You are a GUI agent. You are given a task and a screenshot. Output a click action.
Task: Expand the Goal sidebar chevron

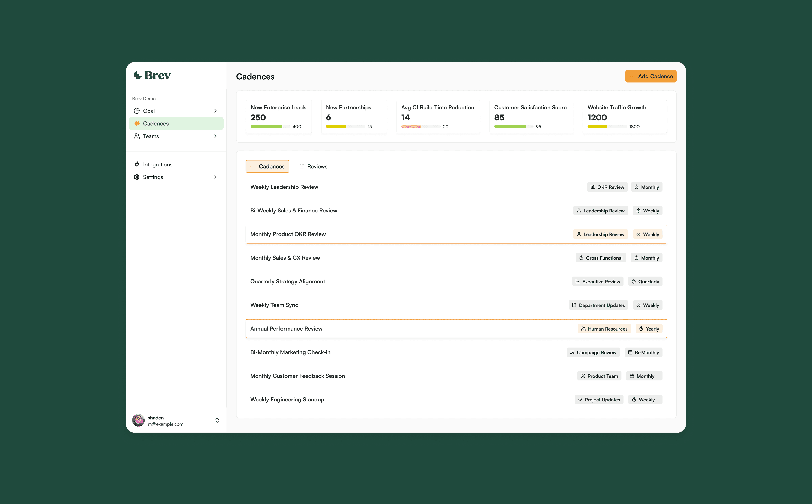click(x=215, y=111)
